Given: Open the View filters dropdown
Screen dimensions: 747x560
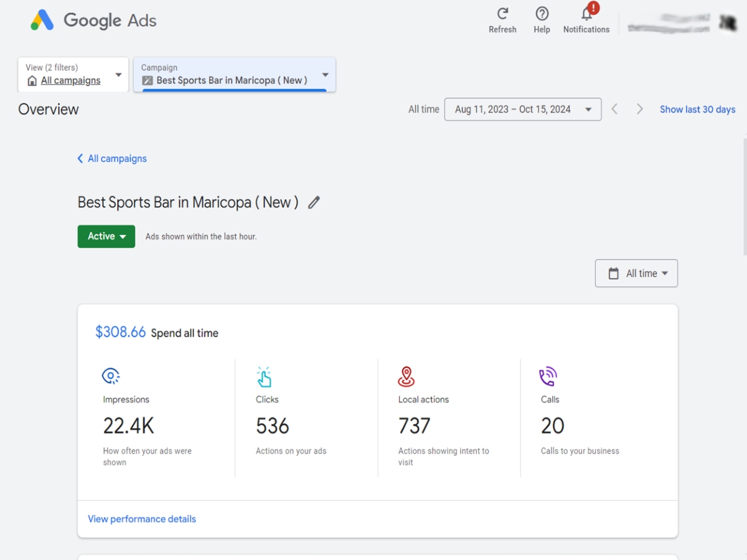Looking at the screenshot, I should (118, 73).
